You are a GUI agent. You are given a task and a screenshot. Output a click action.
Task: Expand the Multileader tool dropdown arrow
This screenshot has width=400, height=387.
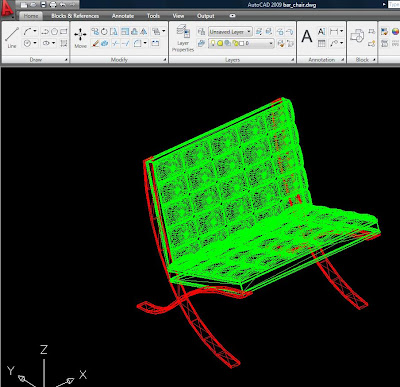341,43
